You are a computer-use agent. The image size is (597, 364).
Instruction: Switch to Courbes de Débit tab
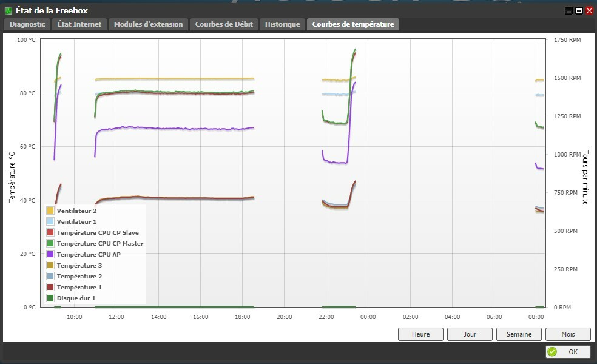click(x=224, y=24)
